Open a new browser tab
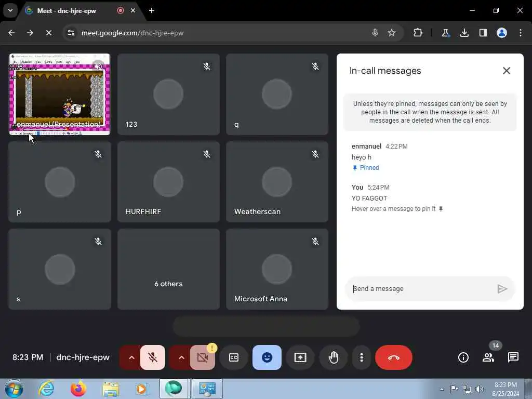 [x=152, y=10]
